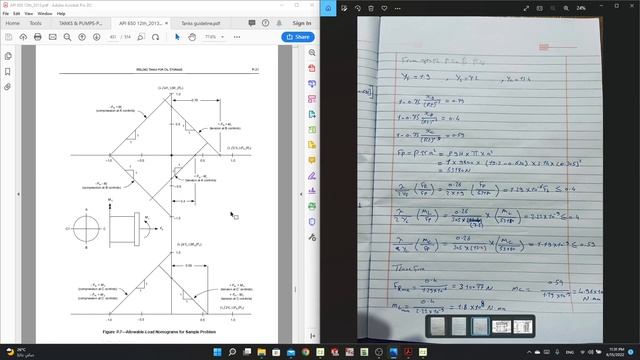Open Acrobat File menu

click(6, 13)
